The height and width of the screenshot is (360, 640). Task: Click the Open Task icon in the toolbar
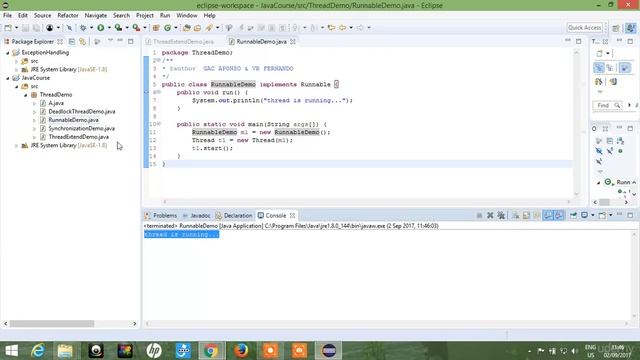198,28
